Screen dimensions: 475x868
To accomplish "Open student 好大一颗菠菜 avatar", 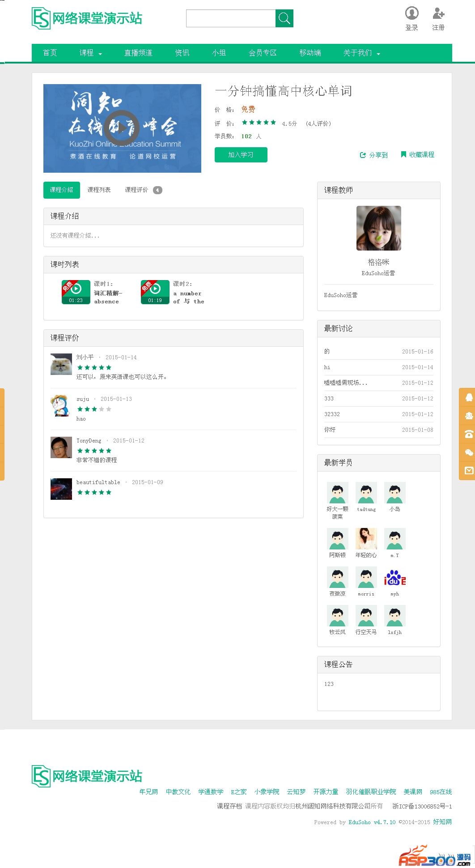I will [338, 493].
